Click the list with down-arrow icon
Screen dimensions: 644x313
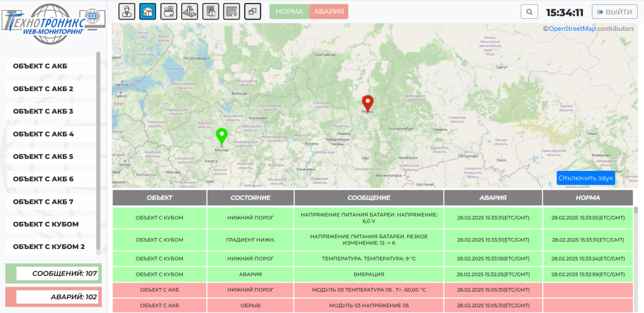click(x=231, y=11)
